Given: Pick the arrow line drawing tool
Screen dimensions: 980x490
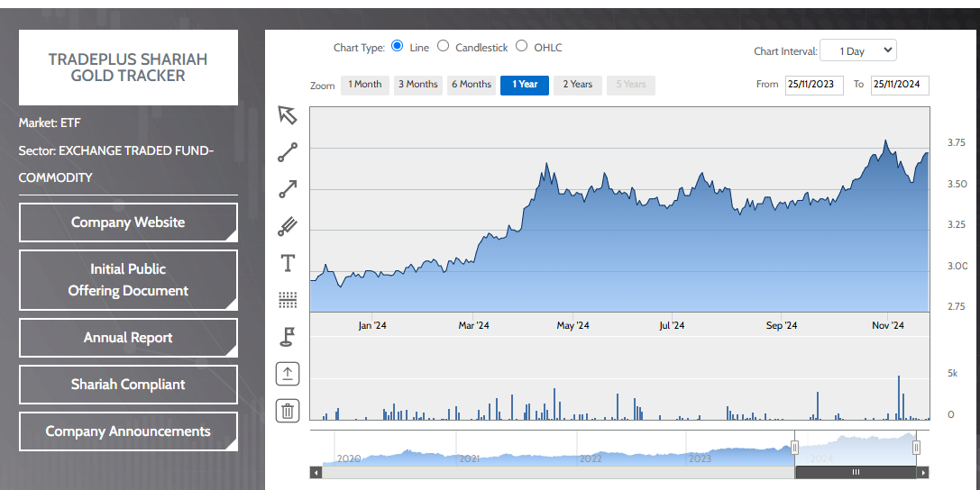Looking at the screenshot, I should coord(288,189).
